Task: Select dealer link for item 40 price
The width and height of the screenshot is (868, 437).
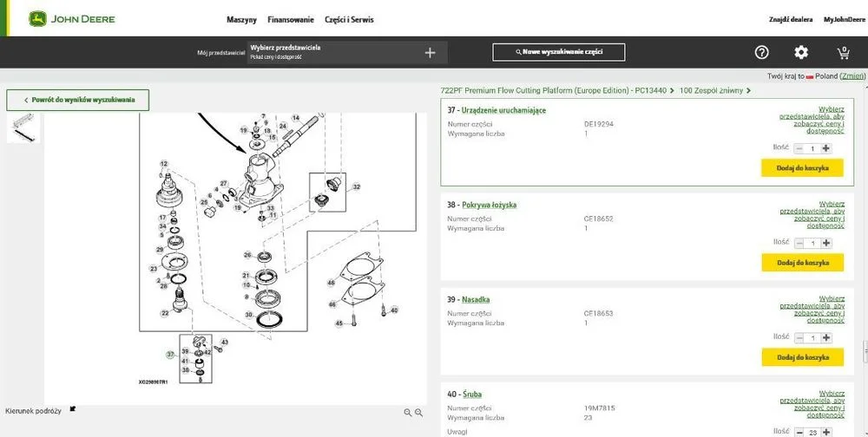Action: click(812, 404)
